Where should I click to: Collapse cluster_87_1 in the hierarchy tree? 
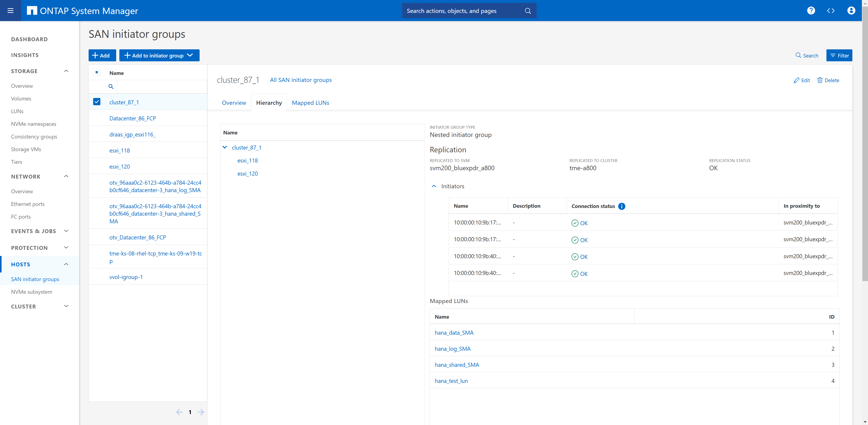tap(225, 147)
